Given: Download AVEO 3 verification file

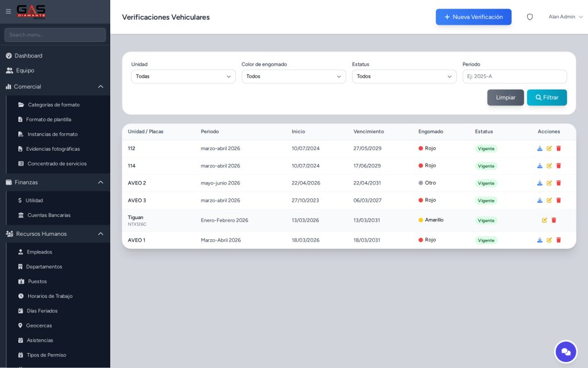Looking at the screenshot, I should click(540, 200).
